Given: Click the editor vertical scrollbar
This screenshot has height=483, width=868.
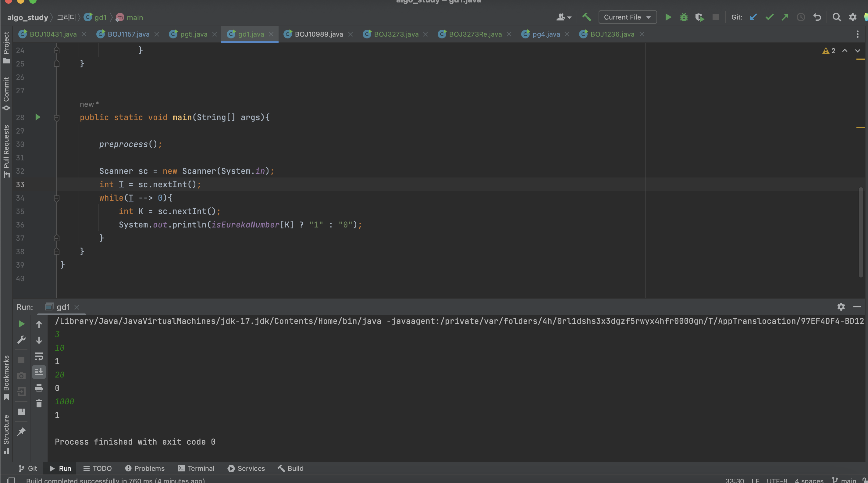Looking at the screenshot, I should coord(861,233).
